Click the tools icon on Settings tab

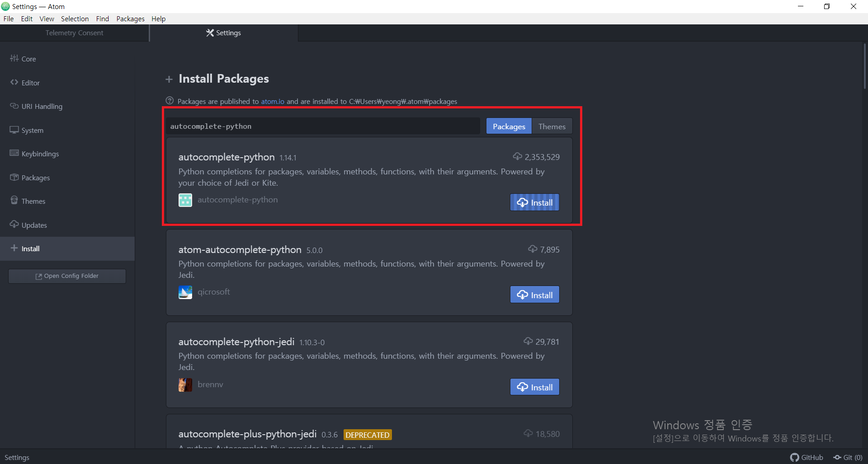click(x=210, y=33)
